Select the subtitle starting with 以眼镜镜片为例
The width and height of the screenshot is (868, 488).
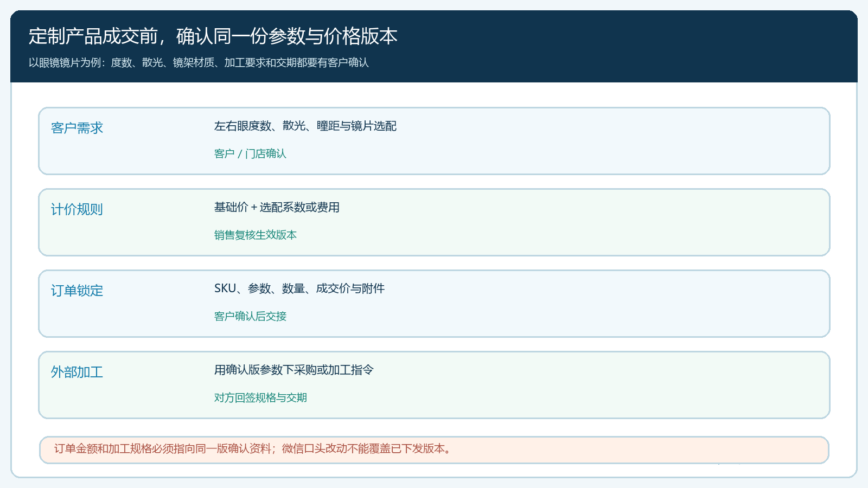pyautogui.click(x=199, y=63)
